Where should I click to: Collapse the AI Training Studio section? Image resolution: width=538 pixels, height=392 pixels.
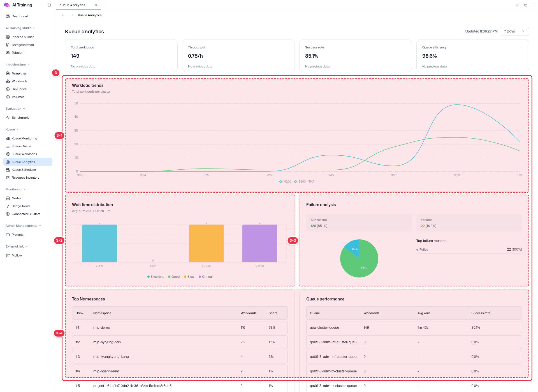[x=20, y=28]
